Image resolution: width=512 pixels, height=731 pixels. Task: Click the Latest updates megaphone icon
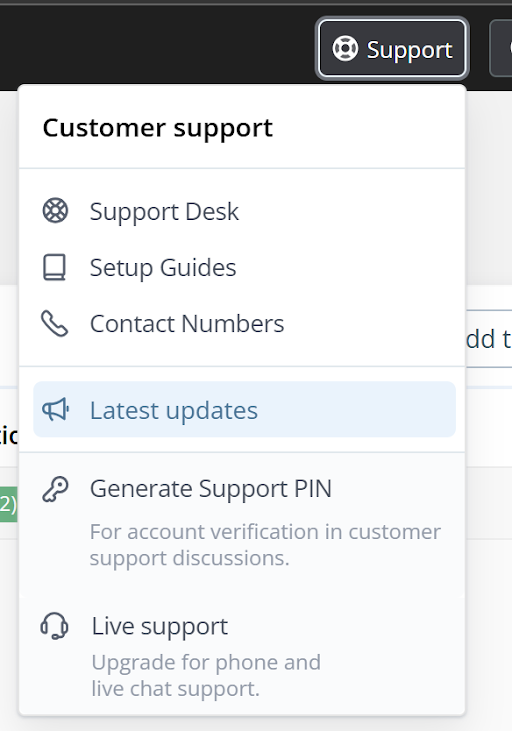click(x=55, y=410)
